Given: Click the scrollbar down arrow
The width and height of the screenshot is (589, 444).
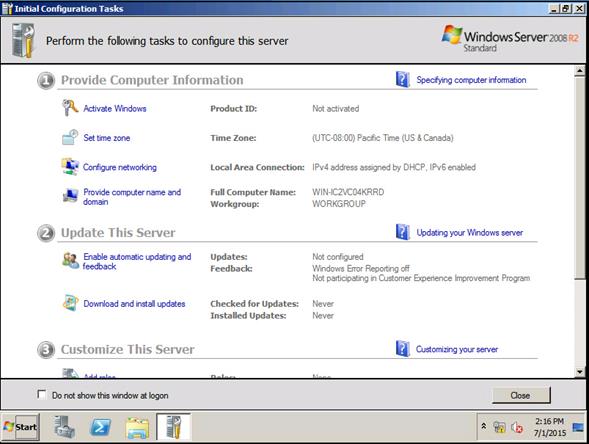Looking at the screenshot, I should [580, 372].
